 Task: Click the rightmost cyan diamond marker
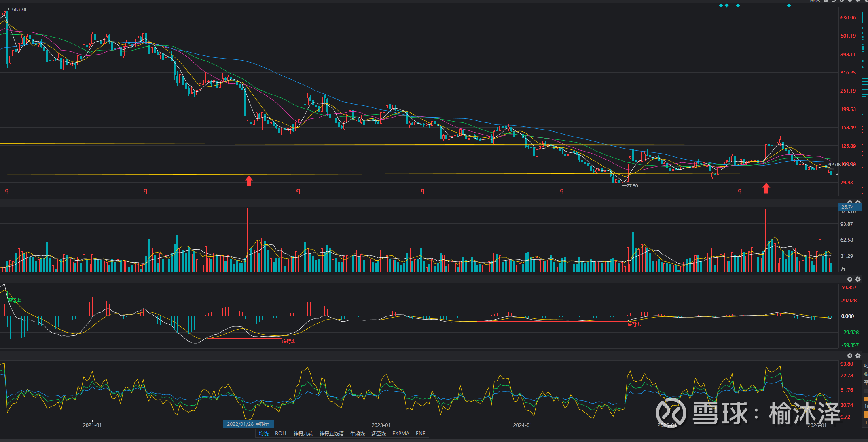point(789,6)
